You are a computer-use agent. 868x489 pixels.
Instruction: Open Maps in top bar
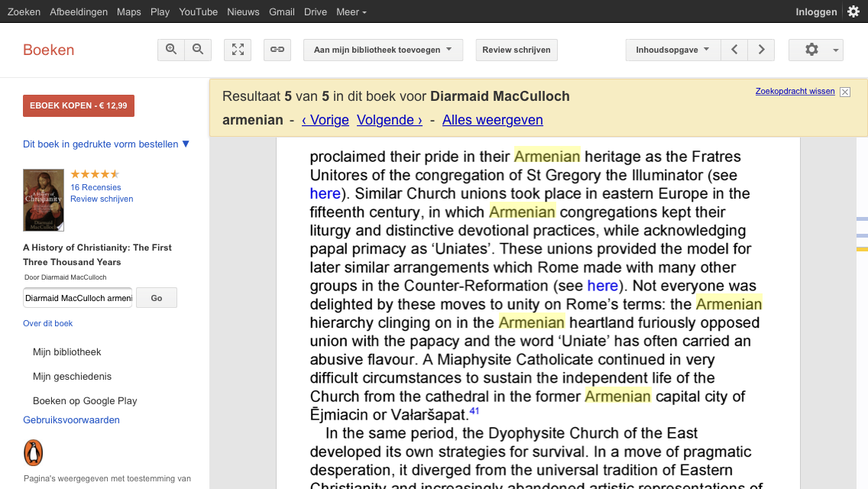click(x=129, y=11)
